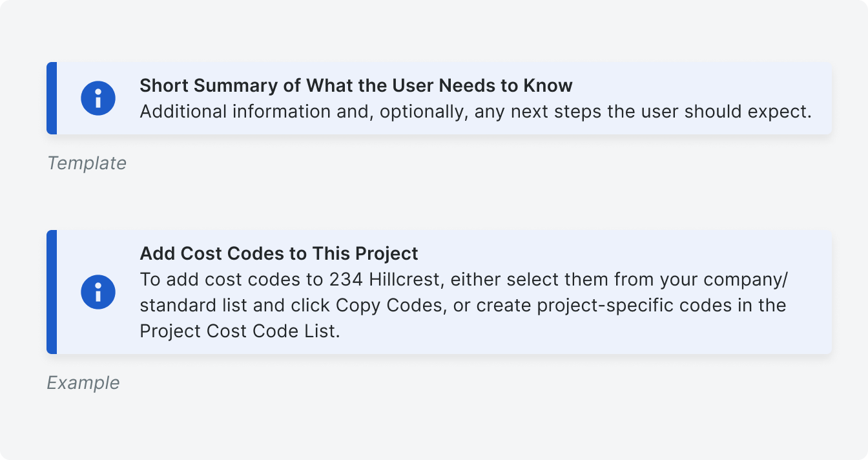Click the empty right area of the Template banner

tap(821, 98)
